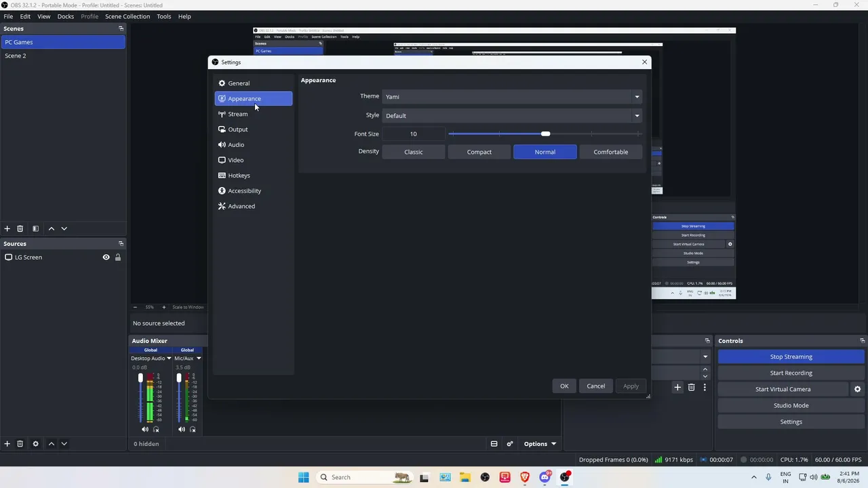Toggle Mic/Aux monitoring headphone icon
Screen dimensions: 868x488
[x=193, y=429]
